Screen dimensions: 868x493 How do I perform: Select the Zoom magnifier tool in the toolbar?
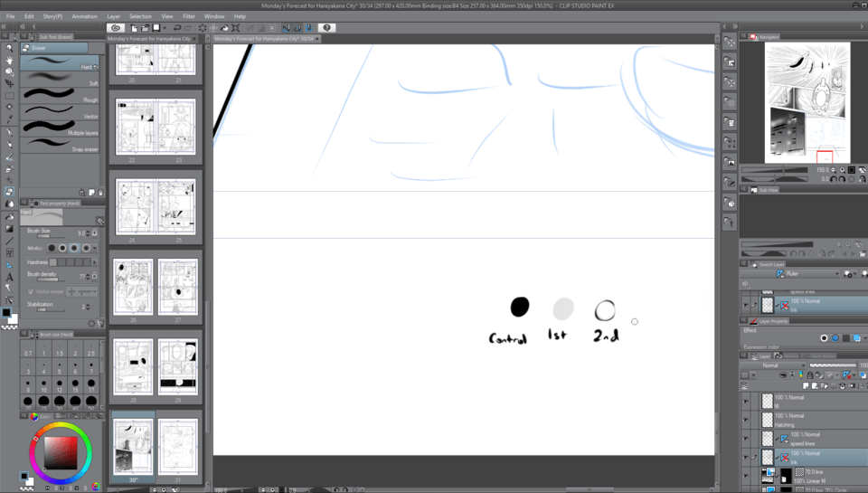tap(9, 48)
